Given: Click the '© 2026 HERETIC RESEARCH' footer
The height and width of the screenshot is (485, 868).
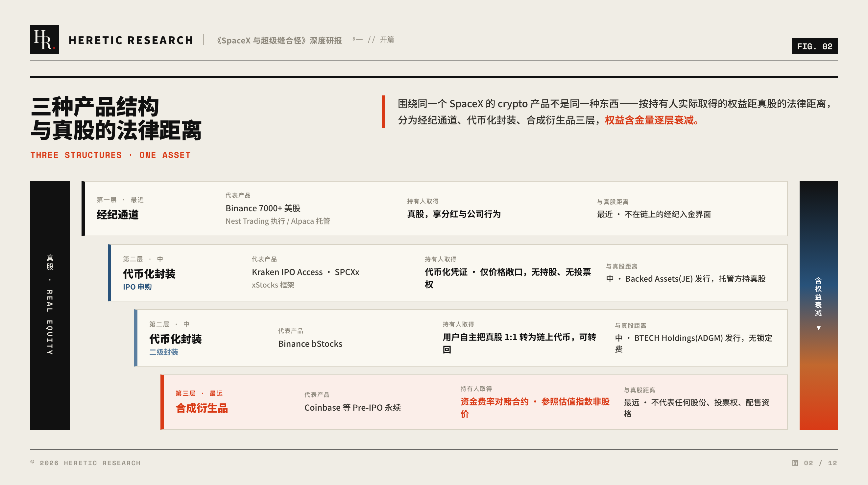Looking at the screenshot, I should [85, 463].
